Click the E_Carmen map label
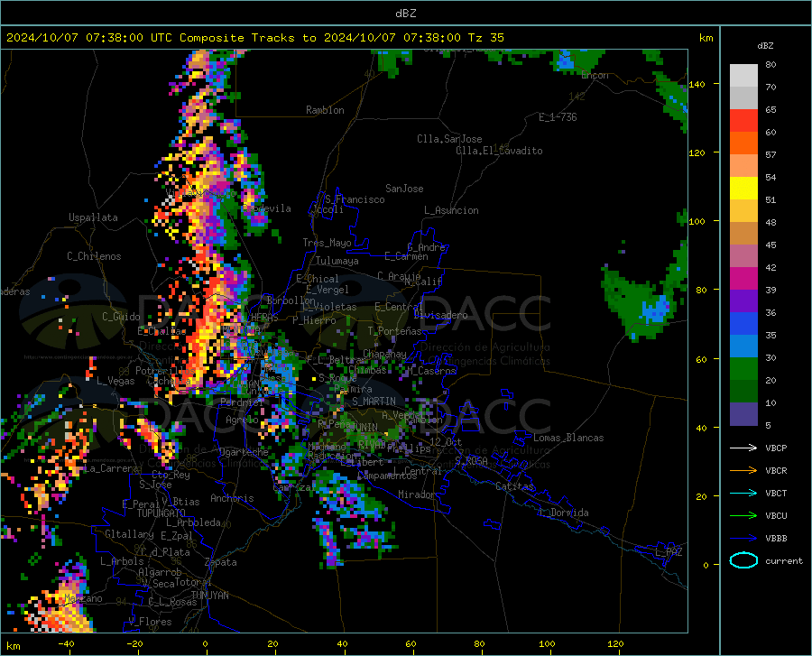This screenshot has height=656, width=812. coord(407,256)
